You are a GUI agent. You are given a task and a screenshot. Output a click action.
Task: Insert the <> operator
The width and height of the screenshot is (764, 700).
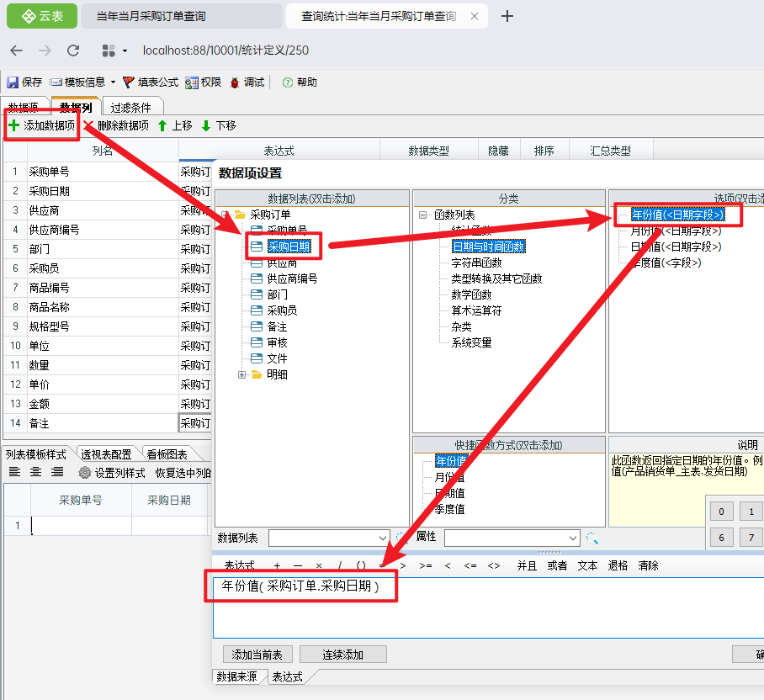point(494,566)
